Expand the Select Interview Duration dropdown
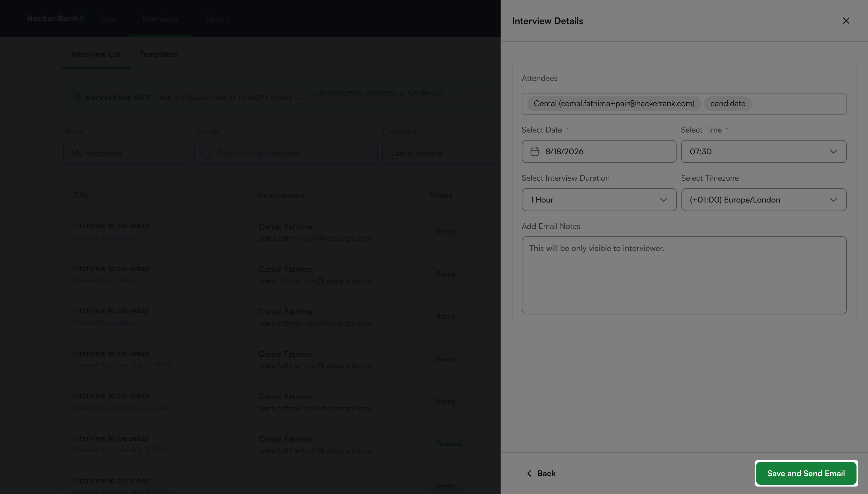Screen dimensions: 868x494 coord(599,199)
